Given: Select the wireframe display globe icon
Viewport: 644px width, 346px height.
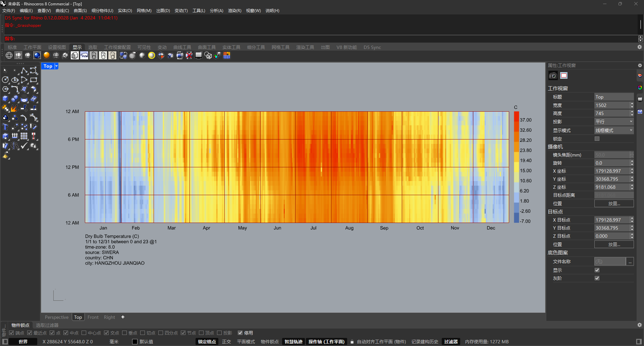Looking at the screenshot, I should click(x=9, y=56).
